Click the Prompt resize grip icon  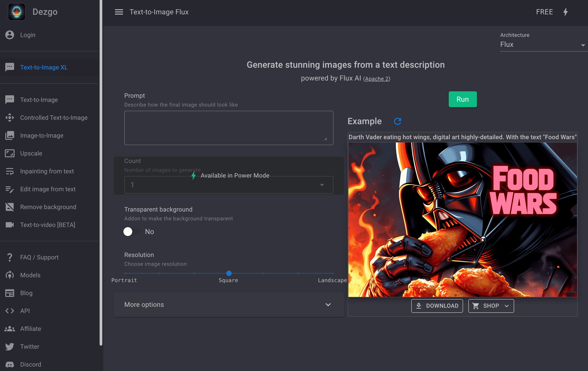point(326,139)
